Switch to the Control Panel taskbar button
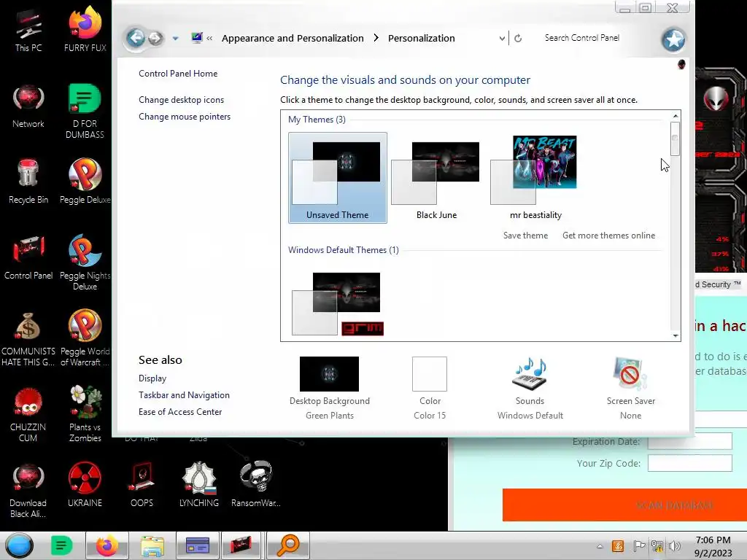The width and height of the screenshot is (747, 560). point(197,545)
